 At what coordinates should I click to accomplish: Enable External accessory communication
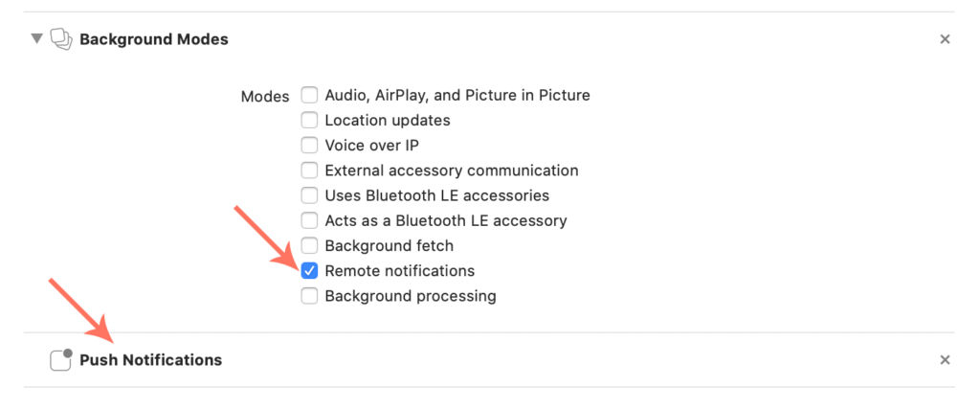click(309, 171)
